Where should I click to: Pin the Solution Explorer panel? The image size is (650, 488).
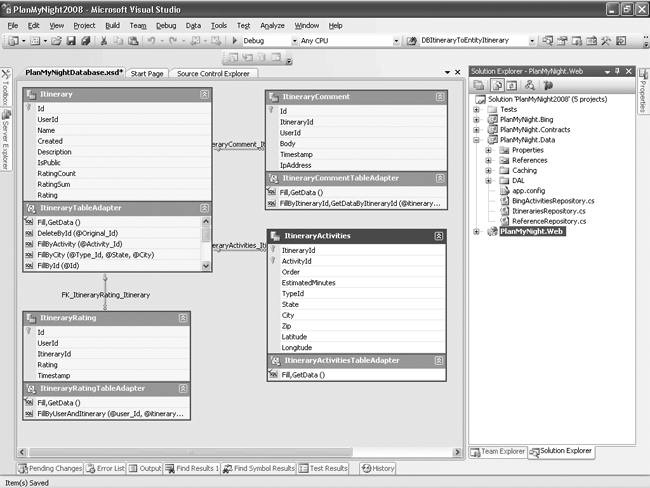[x=618, y=71]
